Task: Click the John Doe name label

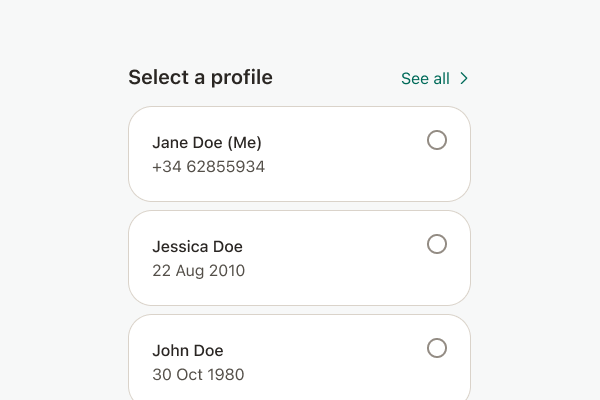Action: (188, 351)
